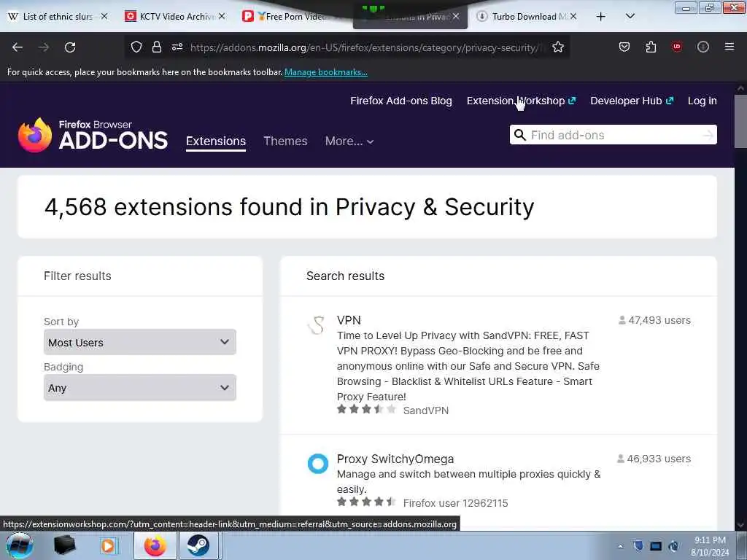Screen dimensions: 747x560
Task: Close the Turbo Download Manager tab
Action: click(x=573, y=16)
